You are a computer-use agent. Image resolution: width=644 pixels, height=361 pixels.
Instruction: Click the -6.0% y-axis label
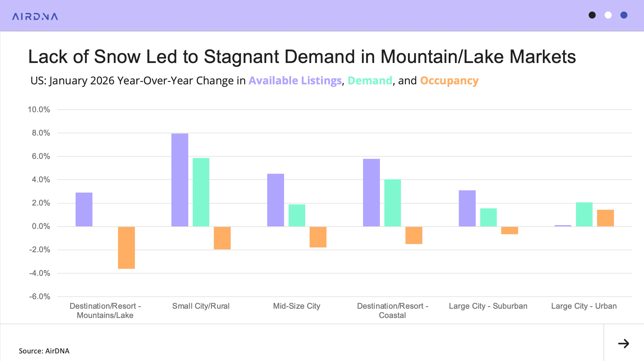coord(40,296)
